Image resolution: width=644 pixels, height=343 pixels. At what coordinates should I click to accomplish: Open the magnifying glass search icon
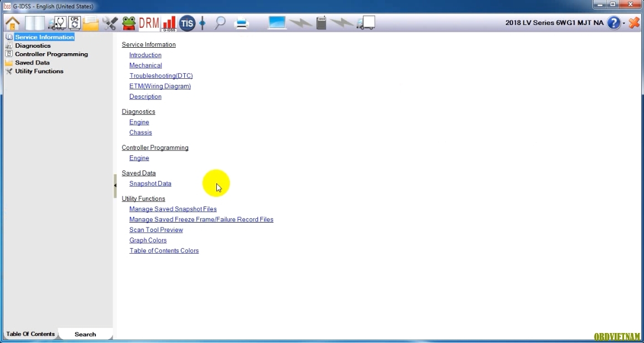220,23
